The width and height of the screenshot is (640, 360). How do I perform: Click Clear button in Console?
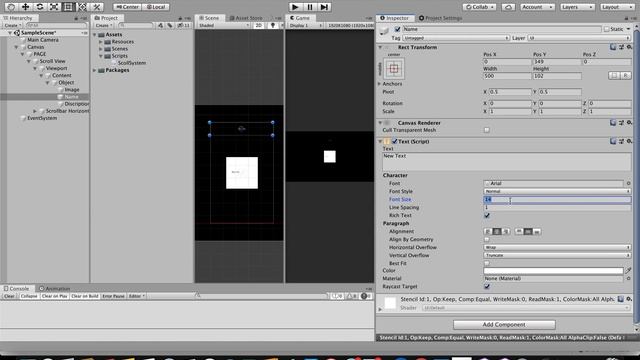(x=9, y=296)
